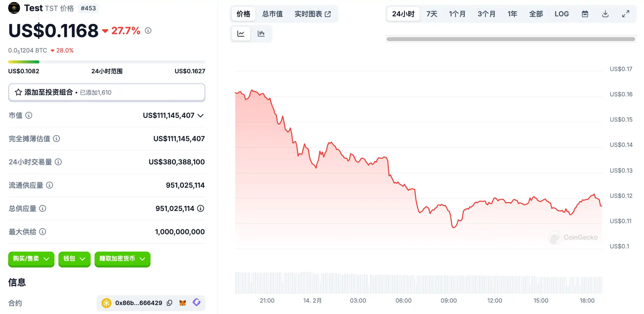This screenshot has height=314, width=644.
Task: Select the 1个月 time range
Action: click(457, 14)
